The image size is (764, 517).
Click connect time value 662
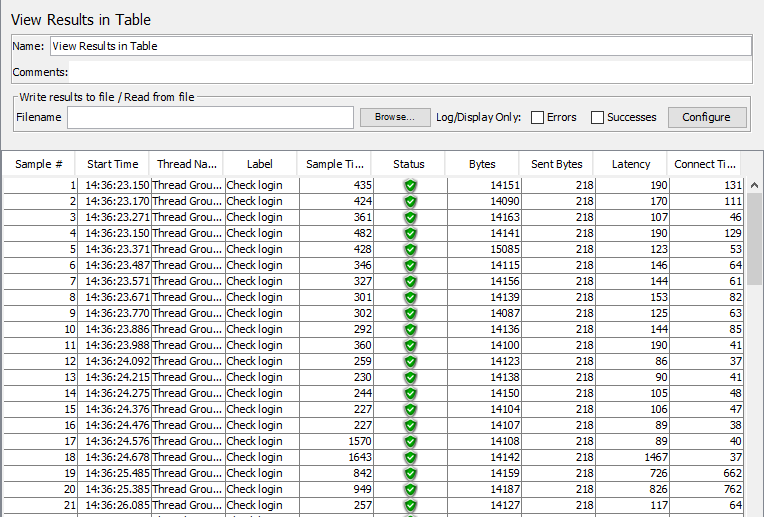[733, 473]
